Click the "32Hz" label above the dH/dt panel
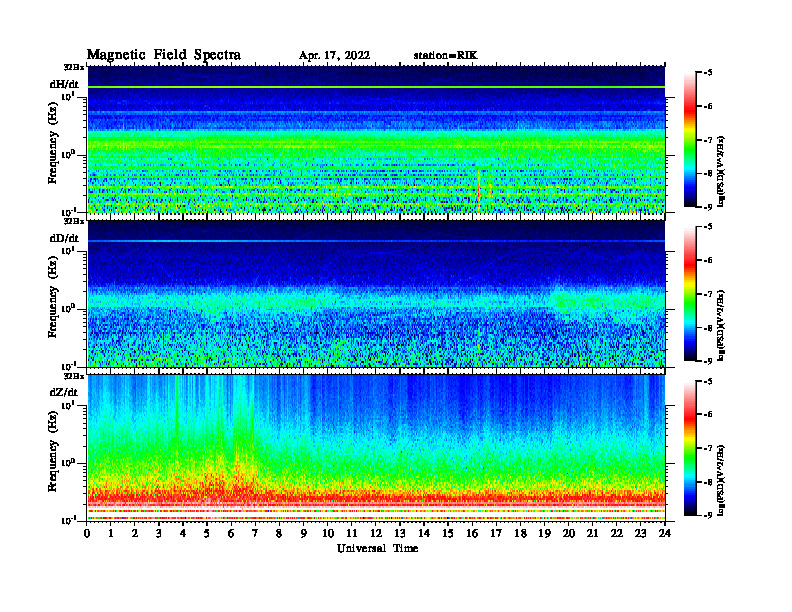This screenshot has height=612, width=792. coord(74,67)
